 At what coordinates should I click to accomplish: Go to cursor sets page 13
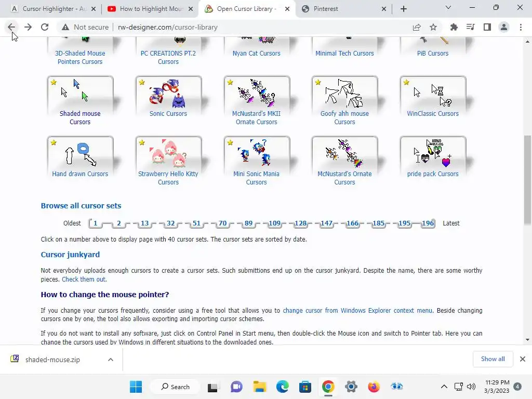point(144,223)
